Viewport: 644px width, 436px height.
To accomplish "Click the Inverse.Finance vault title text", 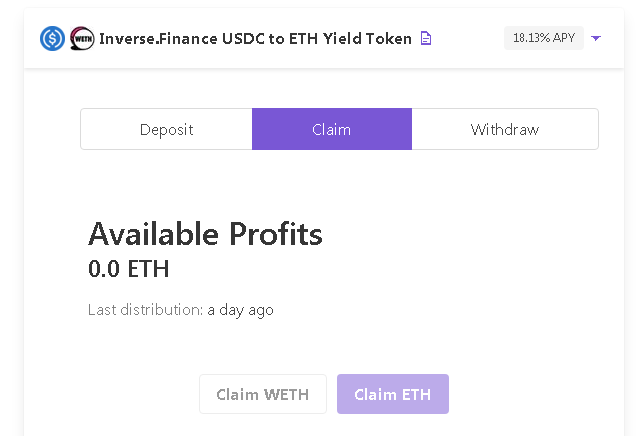I will (x=255, y=39).
